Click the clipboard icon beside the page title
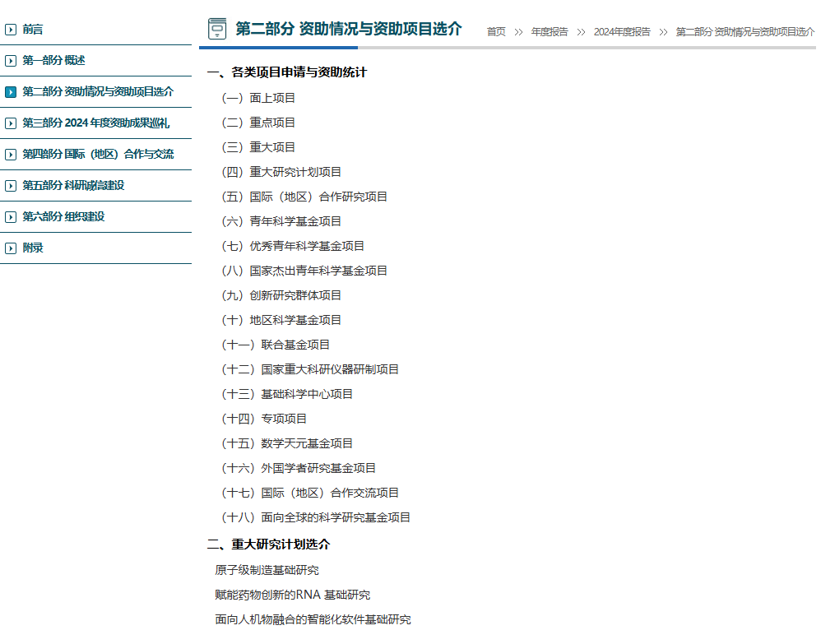Viewport: 821px width, 644px height. point(217,27)
